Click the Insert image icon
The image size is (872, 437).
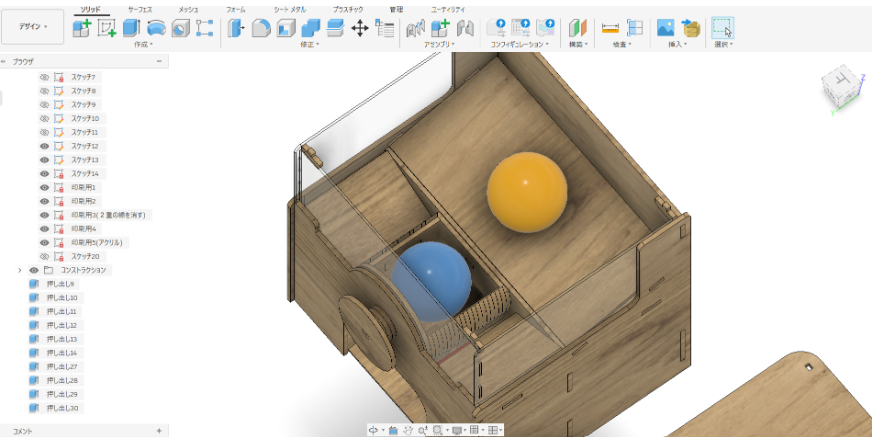coord(665,28)
